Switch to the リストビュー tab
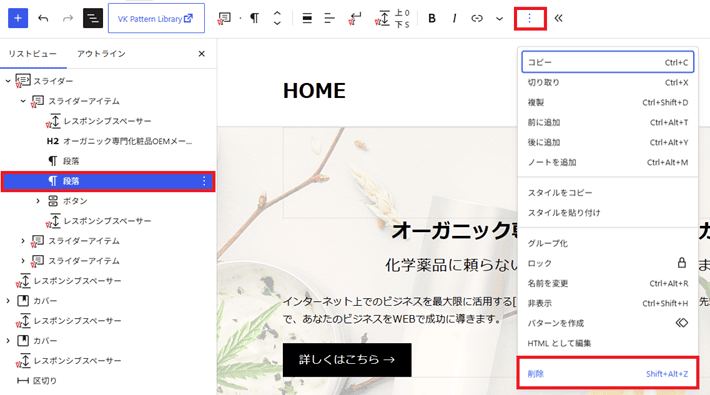The image size is (710, 395). point(33,54)
